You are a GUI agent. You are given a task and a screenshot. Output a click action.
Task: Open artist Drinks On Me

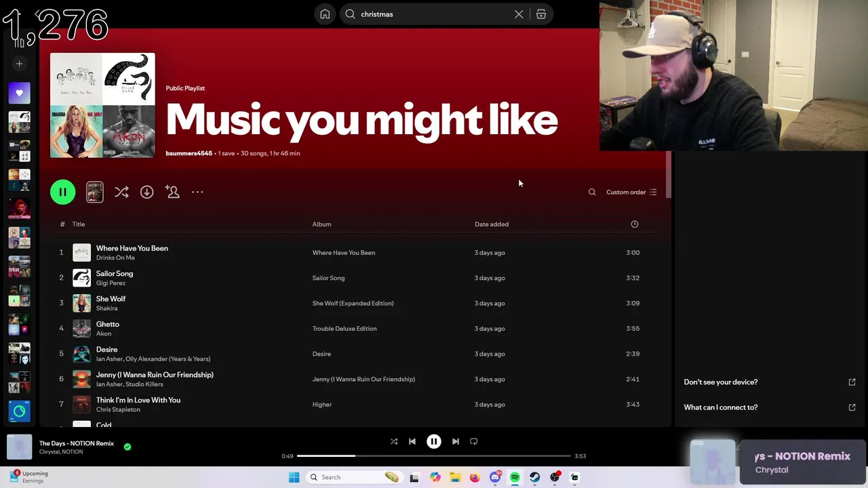pos(115,258)
